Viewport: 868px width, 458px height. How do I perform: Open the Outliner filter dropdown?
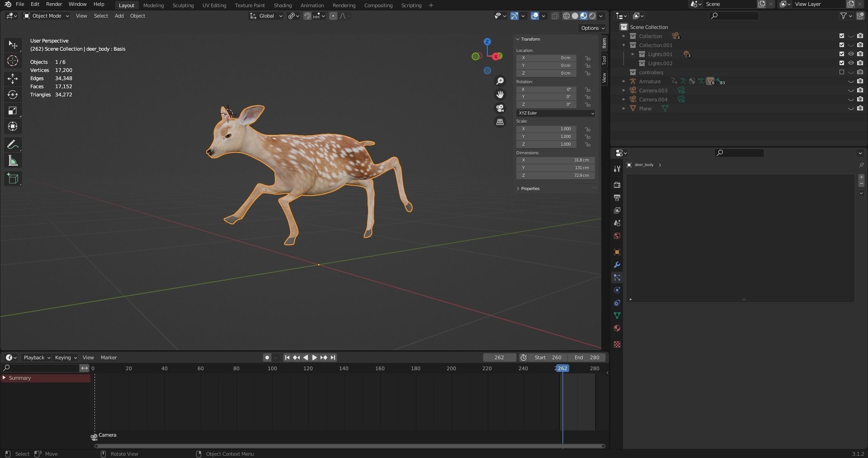click(846, 16)
